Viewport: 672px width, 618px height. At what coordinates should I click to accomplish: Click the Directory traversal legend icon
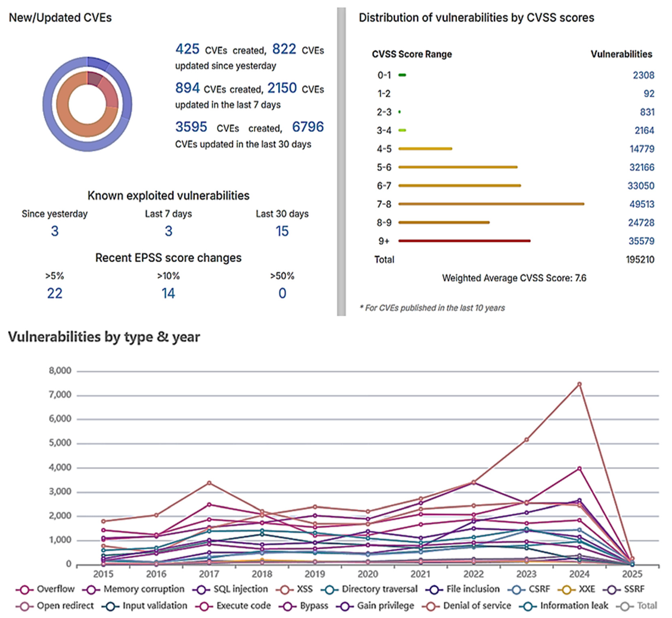[329, 590]
